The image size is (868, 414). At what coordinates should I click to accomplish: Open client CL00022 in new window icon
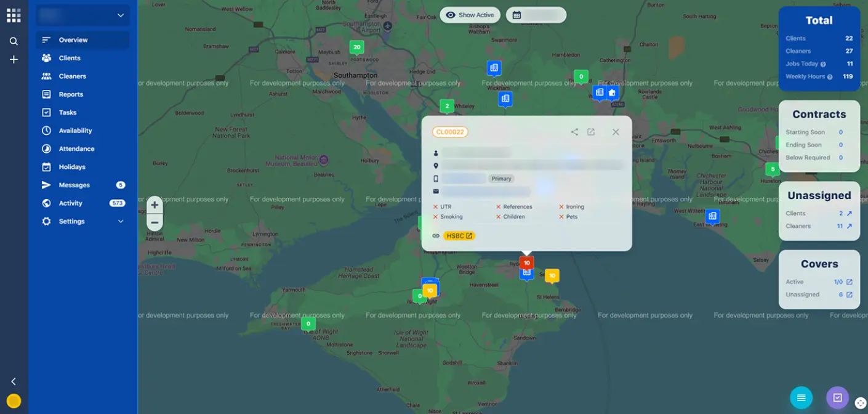[x=591, y=132]
